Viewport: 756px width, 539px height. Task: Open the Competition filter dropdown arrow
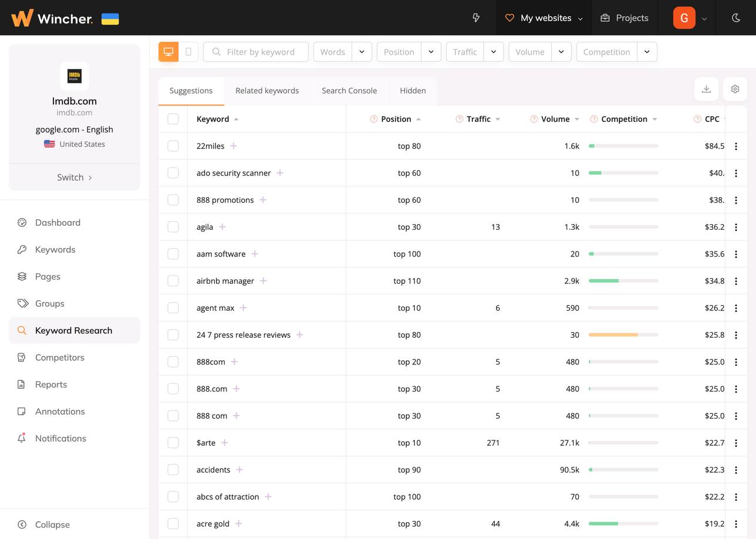[x=647, y=52]
